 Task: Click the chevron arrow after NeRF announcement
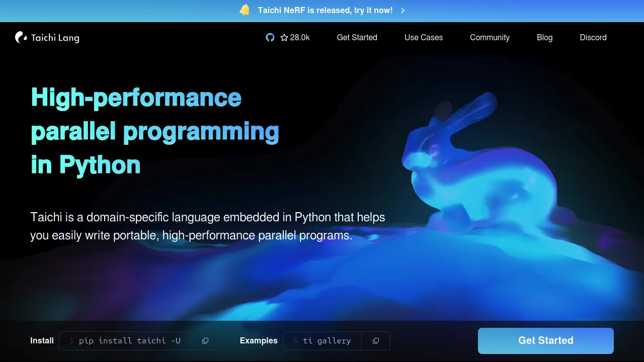403,11
